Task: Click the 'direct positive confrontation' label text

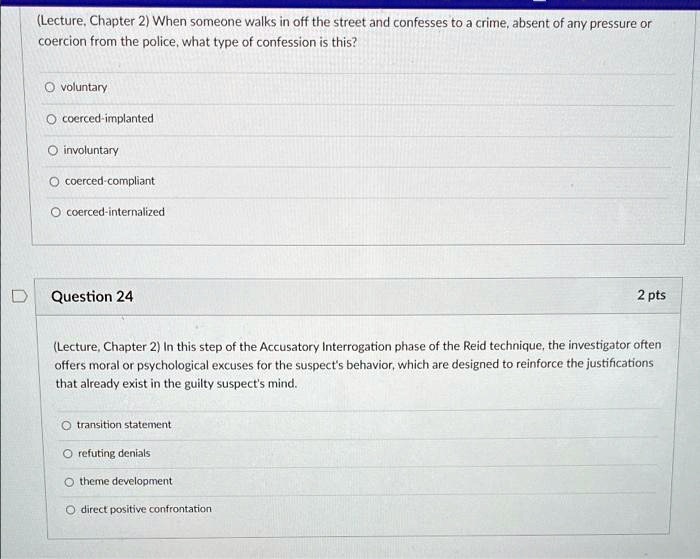Action: pyautogui.click(x=146, y=509)
